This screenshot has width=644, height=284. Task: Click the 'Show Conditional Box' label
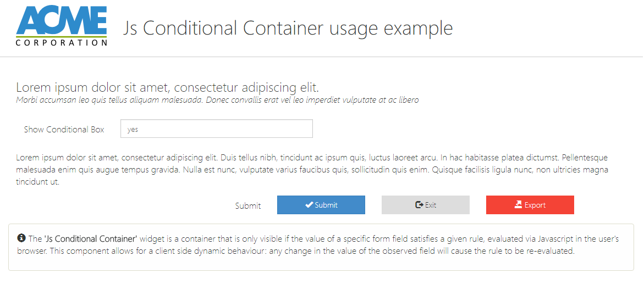64,130
